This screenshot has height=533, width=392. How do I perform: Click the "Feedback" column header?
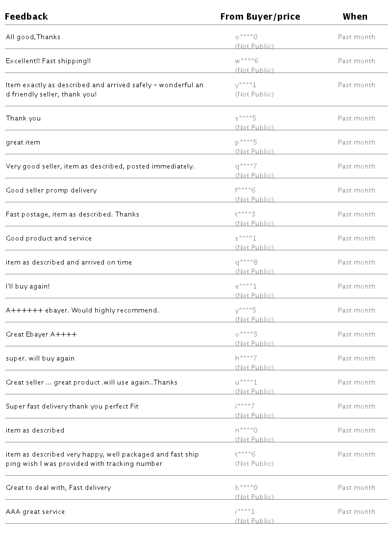click(26, 17)
